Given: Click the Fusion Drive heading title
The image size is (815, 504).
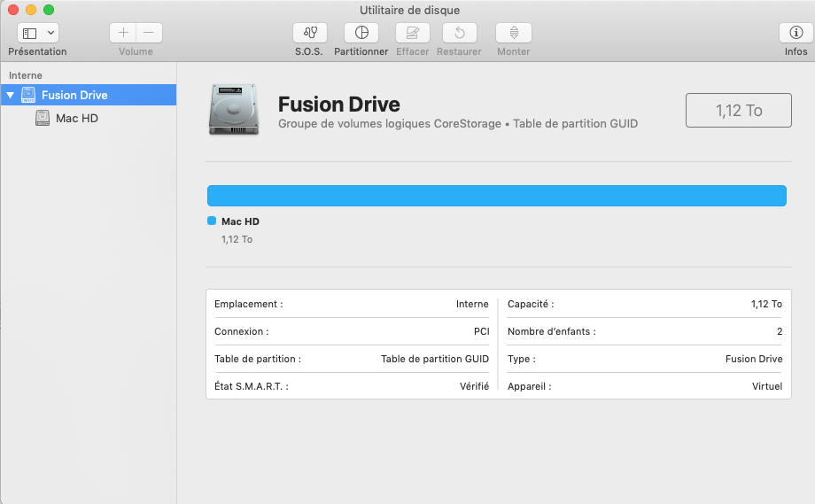Looking at the screenshot, I should pos(339,105).
